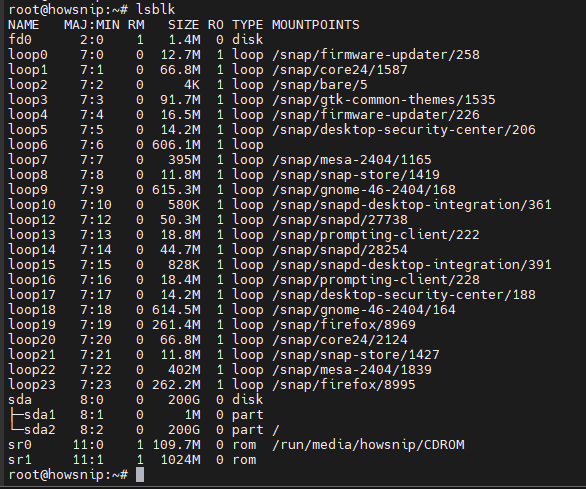Image resolution: width=586 pixels, height=489 pixels.
Task: Click the lsblk command text on the first prompt
Action: tap(155, 9)
